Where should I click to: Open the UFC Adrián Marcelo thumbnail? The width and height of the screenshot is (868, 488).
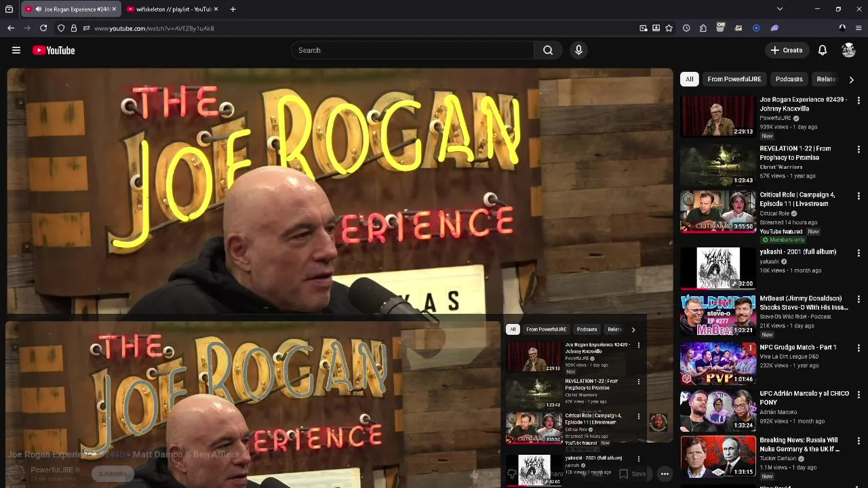point(718,410)
